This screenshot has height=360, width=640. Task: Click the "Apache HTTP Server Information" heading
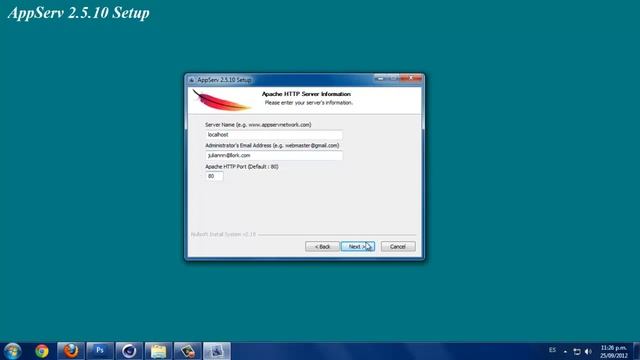click(x=306, y=94)
